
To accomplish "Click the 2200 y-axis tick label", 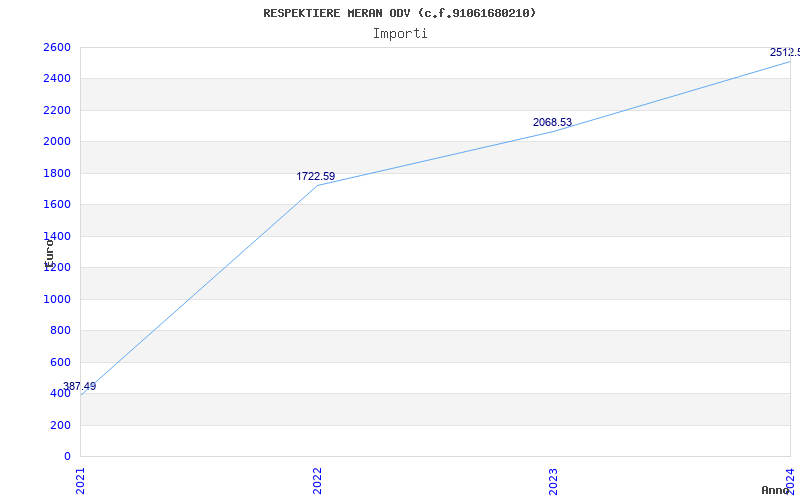I will (57, 110).
